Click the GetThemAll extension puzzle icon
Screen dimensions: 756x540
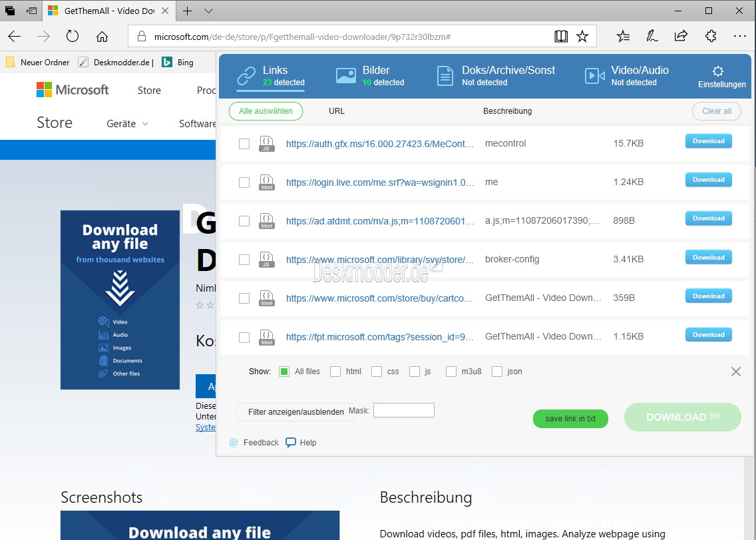710,37
